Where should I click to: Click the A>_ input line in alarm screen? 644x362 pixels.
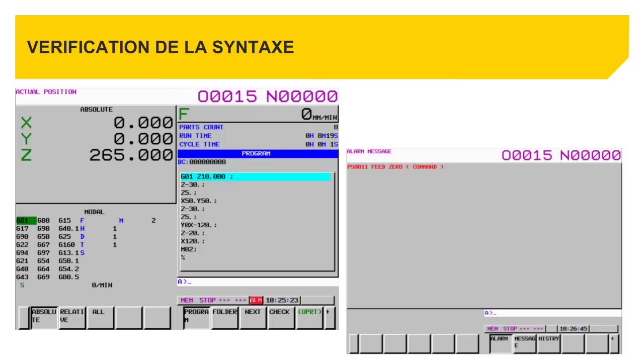pos(552,313)
